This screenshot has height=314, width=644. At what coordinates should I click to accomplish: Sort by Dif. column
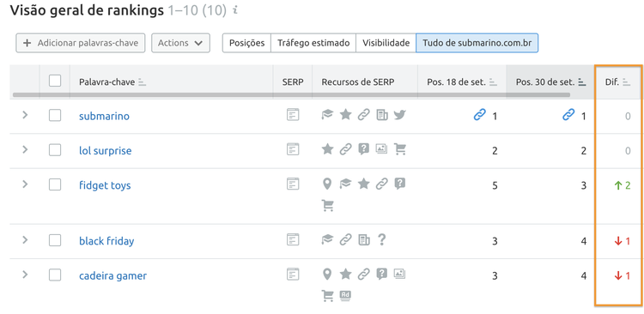tap(626, 82)
